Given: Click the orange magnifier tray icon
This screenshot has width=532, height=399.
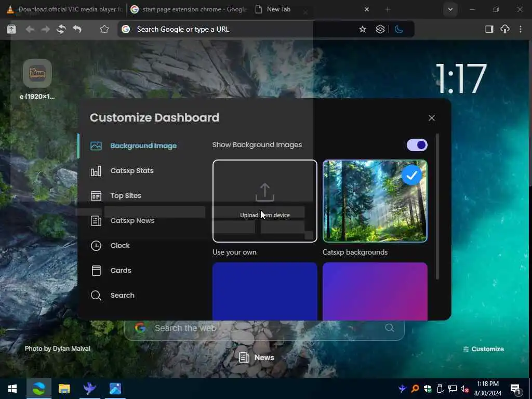Looking at the screenshot, I should [x=415, y=389].
